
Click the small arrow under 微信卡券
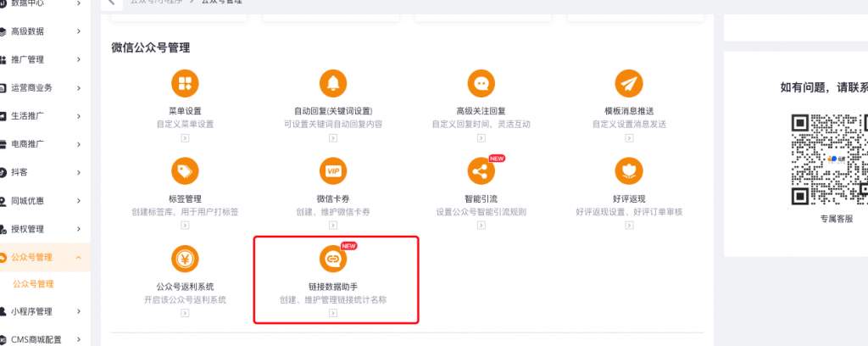pos(332,226)
